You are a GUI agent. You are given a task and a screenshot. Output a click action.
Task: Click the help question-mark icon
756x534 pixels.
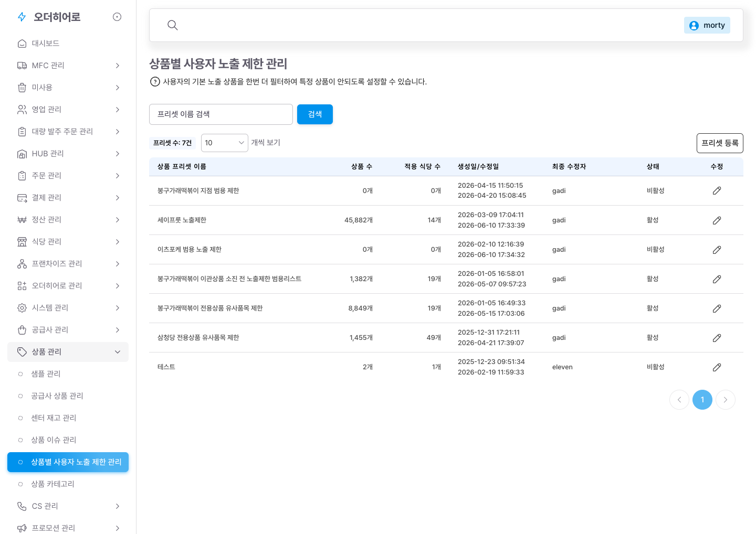pos(155,82)
